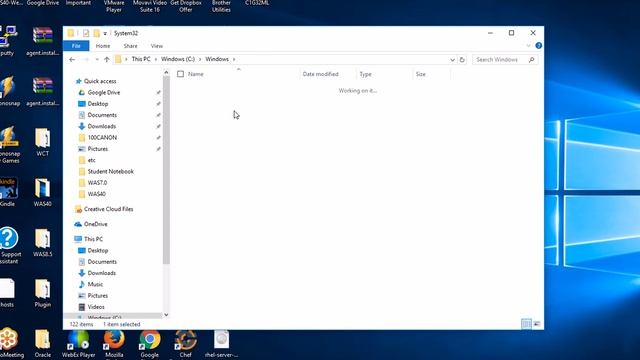This screenshot has width=640, height=360.
Task: Click Documents icon under This PC
Action: coord(82,262)
